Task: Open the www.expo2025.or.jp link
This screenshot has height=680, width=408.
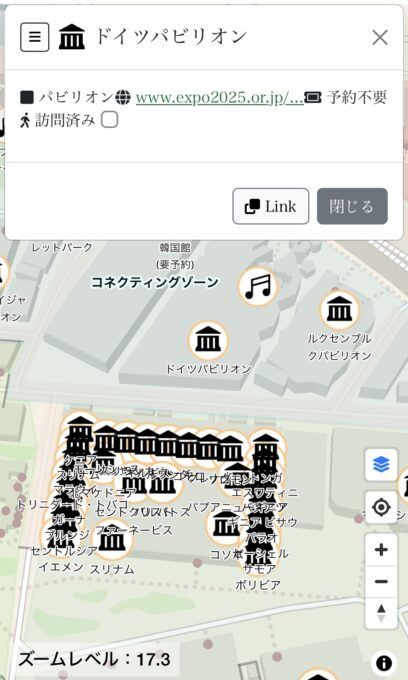Action: (219, 98)
